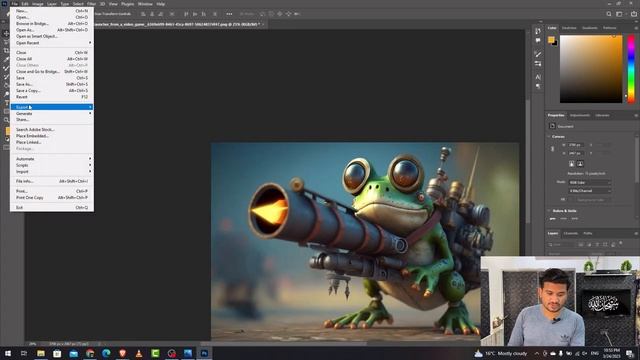This screenshot has height=360, width=640.
Task: Switch to the Adjustments tab
Action: 580,116
